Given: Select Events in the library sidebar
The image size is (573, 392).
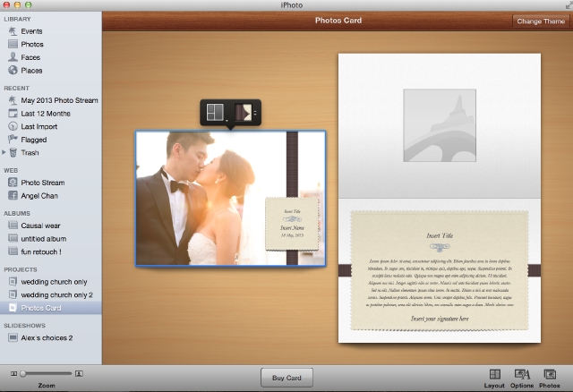Looking at the screenshot, I should tap(31, 31).
